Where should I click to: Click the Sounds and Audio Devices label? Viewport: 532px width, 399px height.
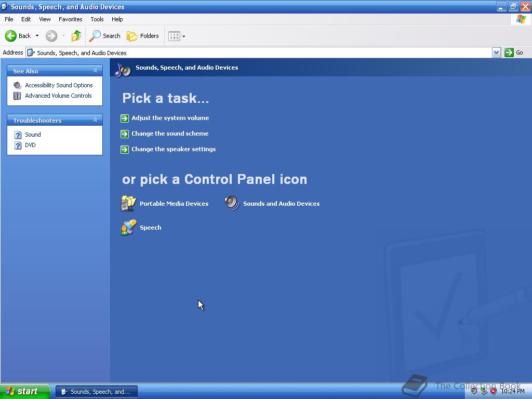tap(281, 204)
